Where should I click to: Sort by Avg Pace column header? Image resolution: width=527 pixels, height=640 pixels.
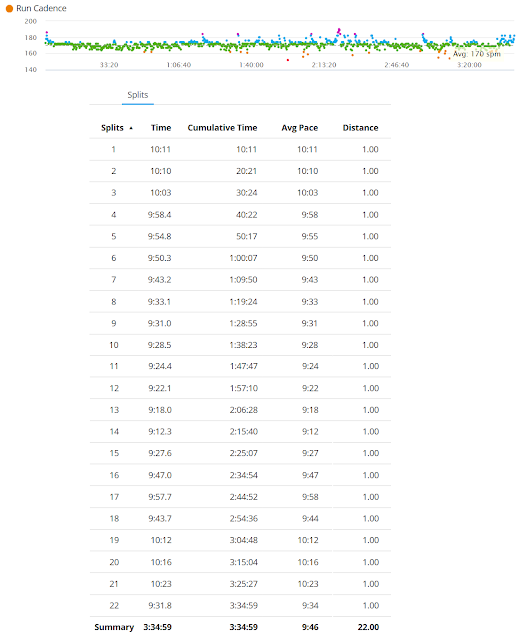coord(299,128)
